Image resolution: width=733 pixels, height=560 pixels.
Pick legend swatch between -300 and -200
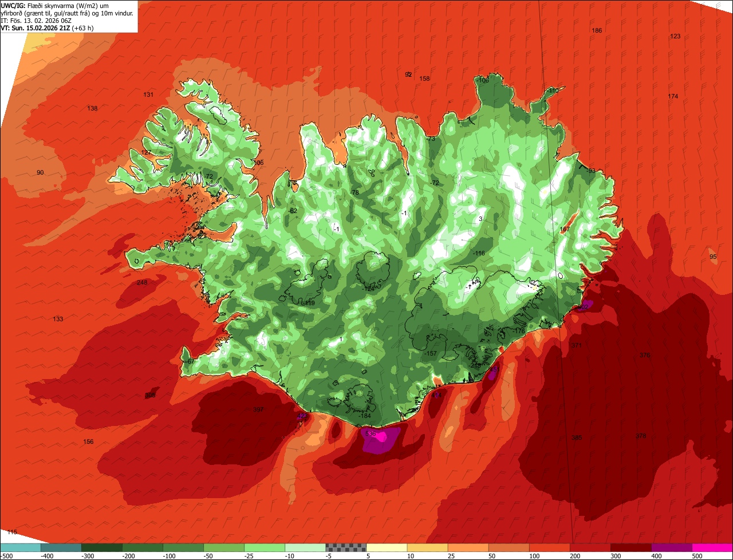pos(102,547)
